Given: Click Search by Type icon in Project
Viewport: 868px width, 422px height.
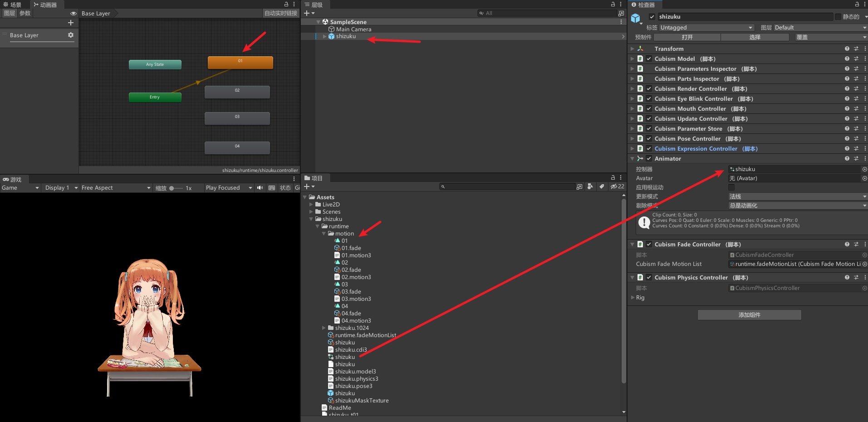Looking at the screenshot, I should pos(590,186).
